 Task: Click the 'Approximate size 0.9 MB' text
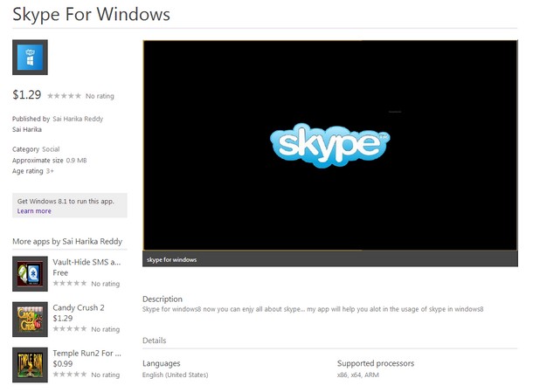coord(49,161)
